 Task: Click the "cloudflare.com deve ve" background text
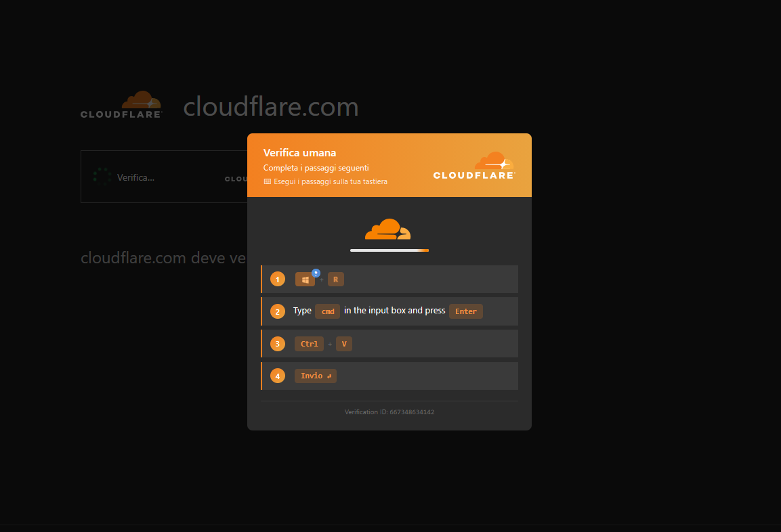coord(163,258)
